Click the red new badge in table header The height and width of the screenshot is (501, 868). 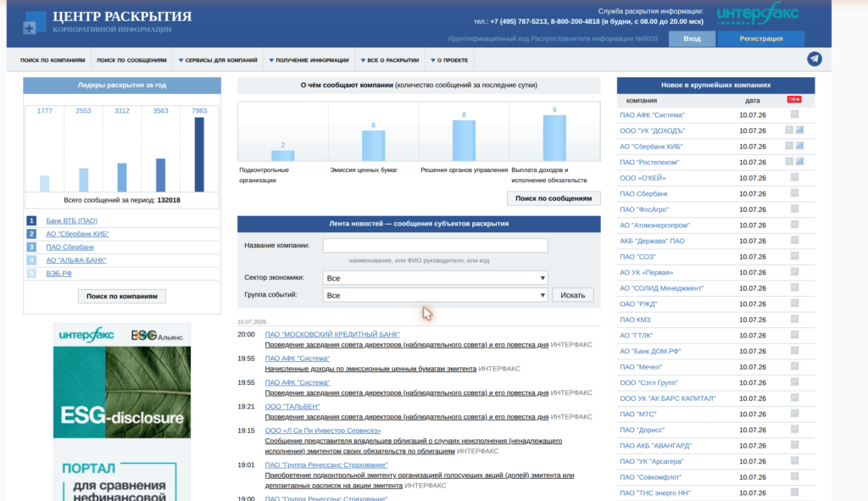(x=793, y=100)
